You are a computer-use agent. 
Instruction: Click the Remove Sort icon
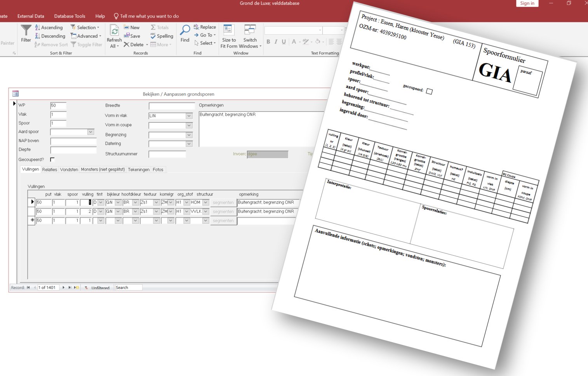click(37, 45)
